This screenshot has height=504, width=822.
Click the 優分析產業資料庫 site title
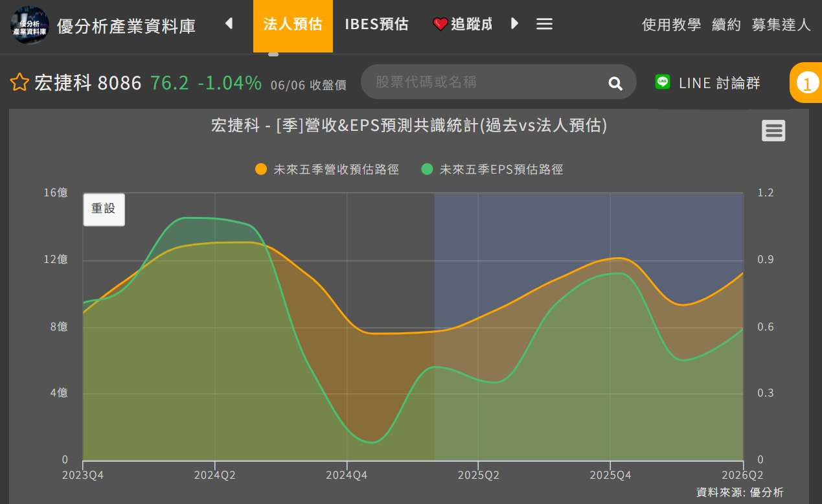[x=126, y=26]
